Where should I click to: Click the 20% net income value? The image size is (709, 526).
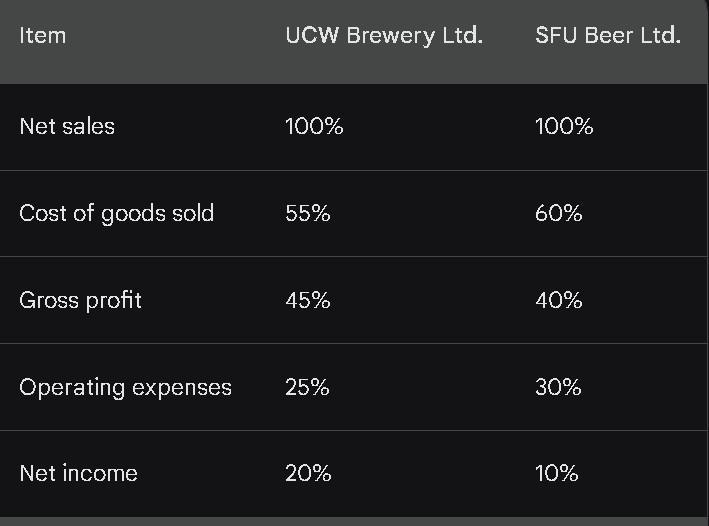pos(308,474)
